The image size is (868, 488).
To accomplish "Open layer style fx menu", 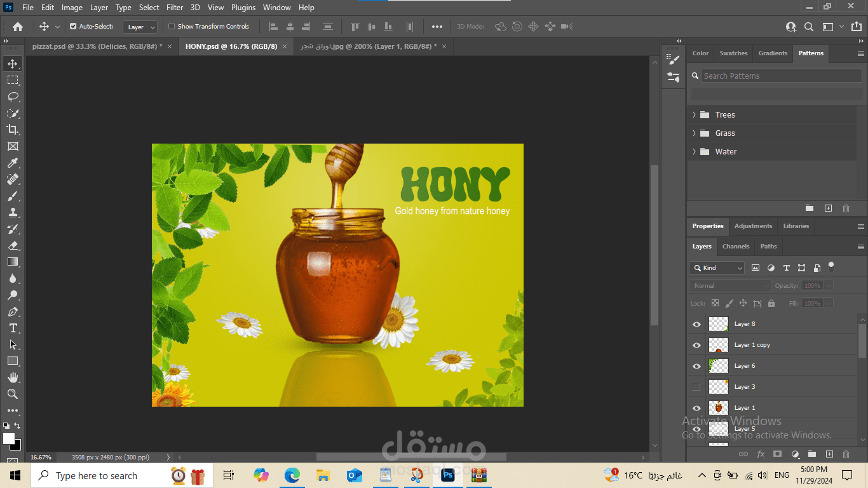I will point(761,454).
